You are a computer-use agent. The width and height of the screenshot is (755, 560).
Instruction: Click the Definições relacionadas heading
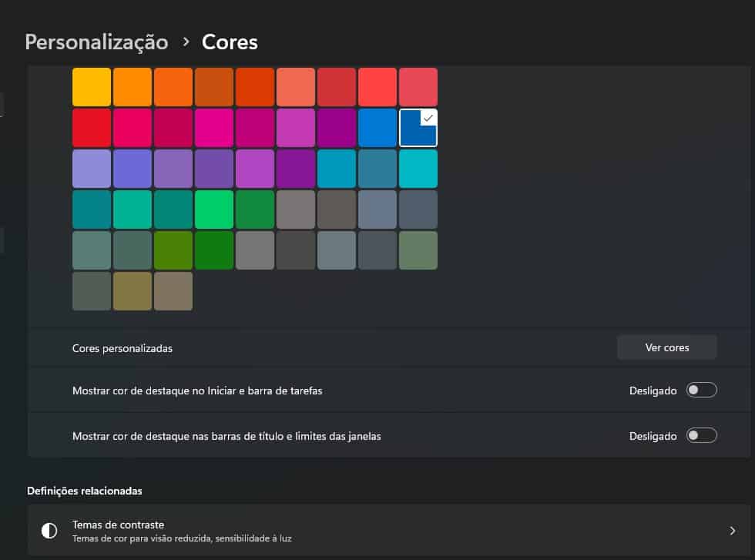(85, 491)
